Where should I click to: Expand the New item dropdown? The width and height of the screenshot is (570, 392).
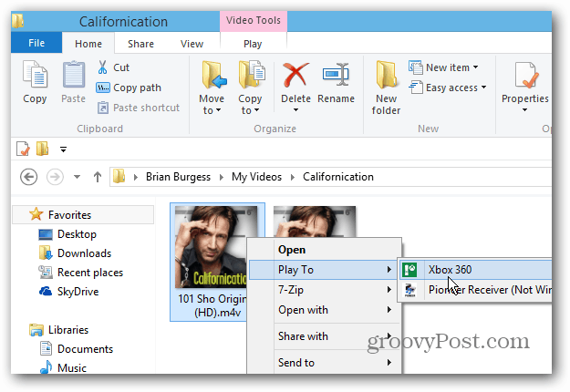click(x=475, y=67)
